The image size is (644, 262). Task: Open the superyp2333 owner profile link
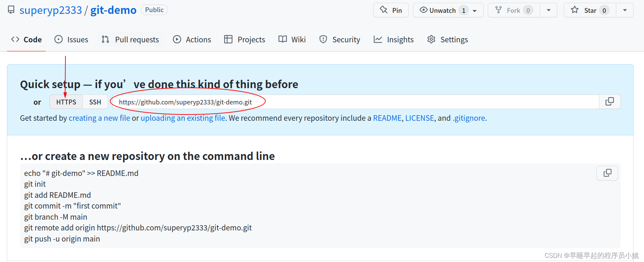pos(51,10)
